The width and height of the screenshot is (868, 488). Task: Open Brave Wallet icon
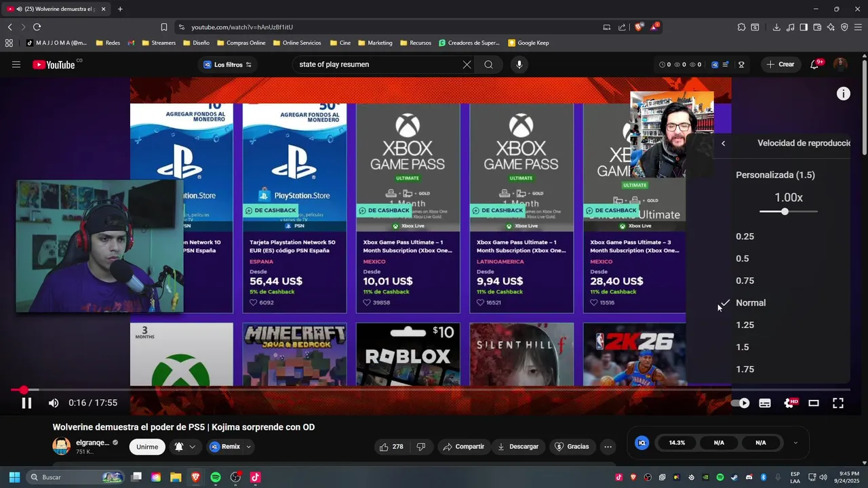coord(817,27)
